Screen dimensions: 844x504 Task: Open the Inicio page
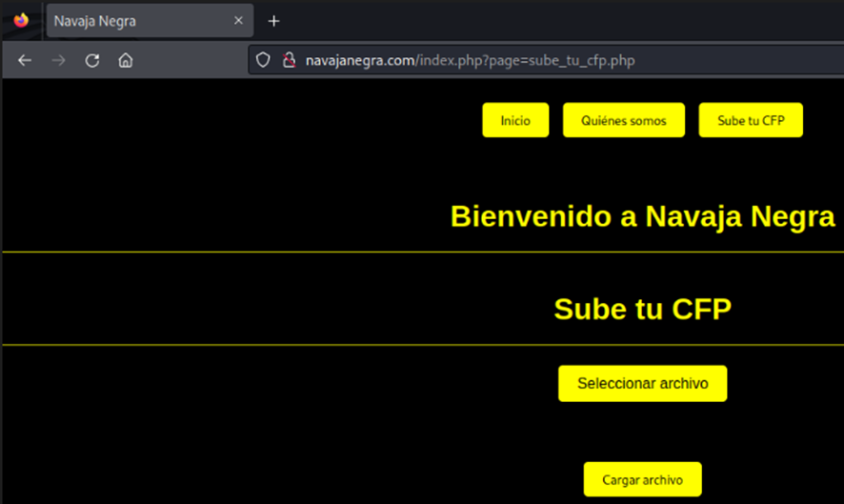coord(515,121)
